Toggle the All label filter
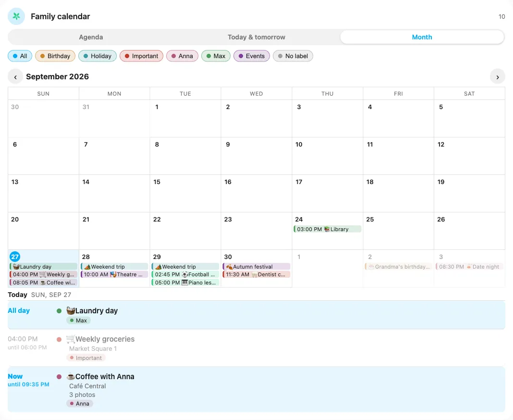 coord(20,56)
